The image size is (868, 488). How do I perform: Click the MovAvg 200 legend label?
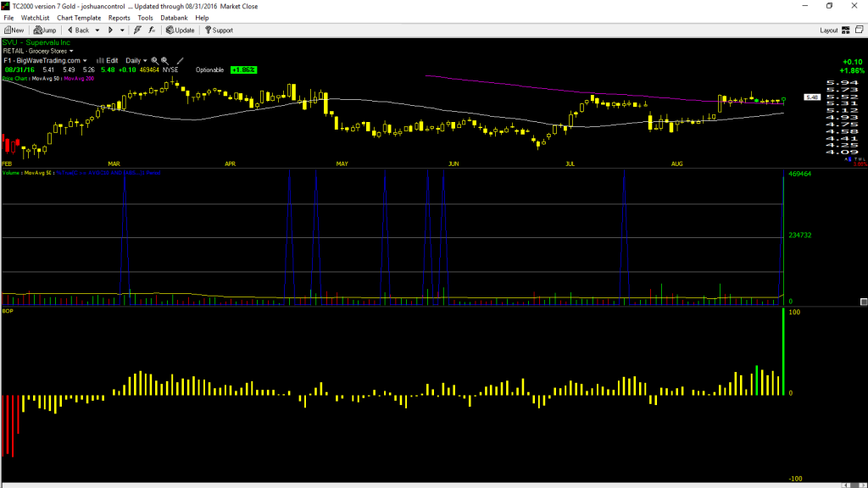click(79, 79)
